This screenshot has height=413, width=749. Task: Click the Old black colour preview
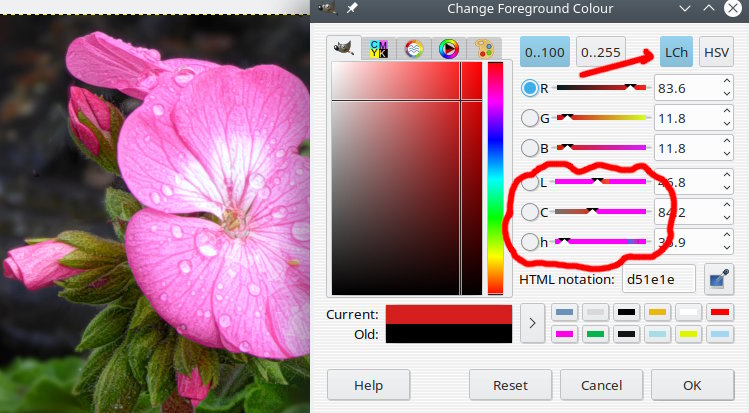tap(449, 333)
